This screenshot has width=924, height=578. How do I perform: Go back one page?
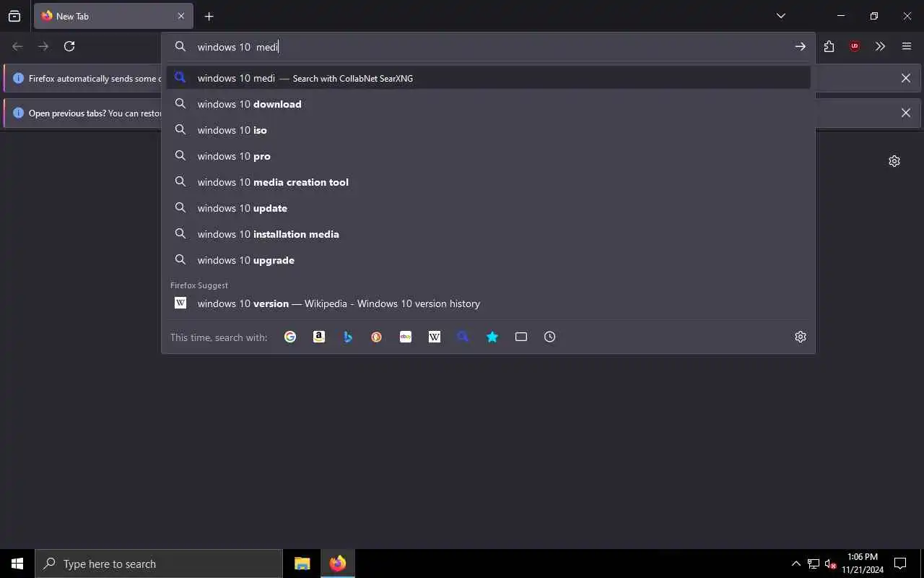click(17, 46)
